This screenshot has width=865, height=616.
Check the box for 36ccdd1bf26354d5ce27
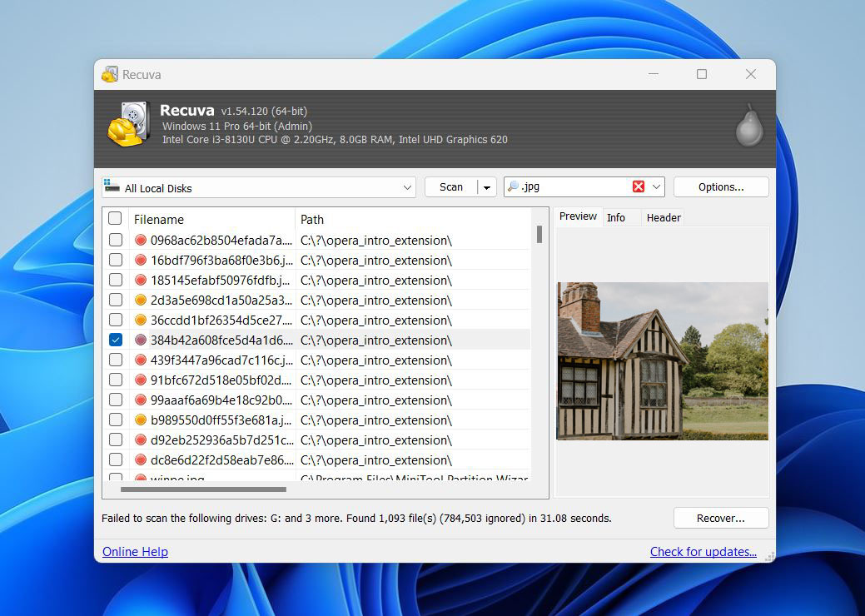(x=115, y=320)
